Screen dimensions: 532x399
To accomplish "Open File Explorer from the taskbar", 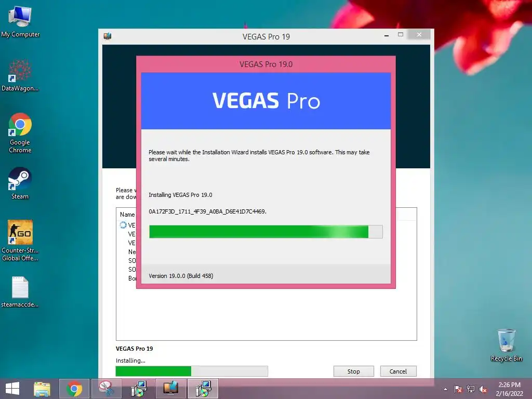I will pos(42,389).
